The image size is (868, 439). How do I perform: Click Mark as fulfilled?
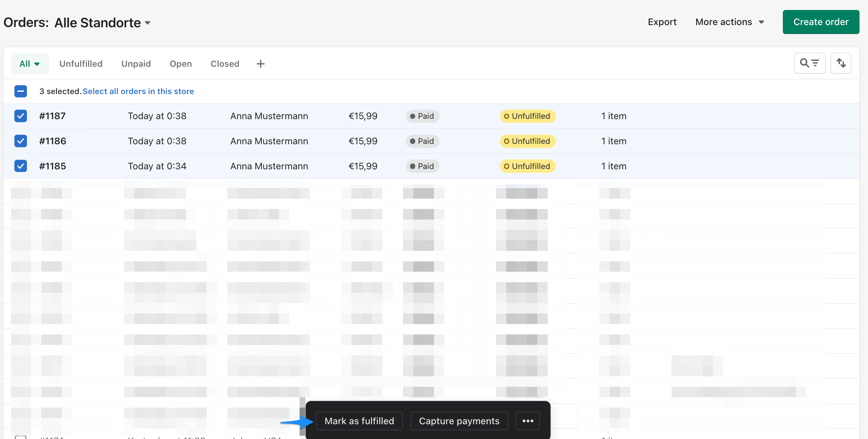359,421
